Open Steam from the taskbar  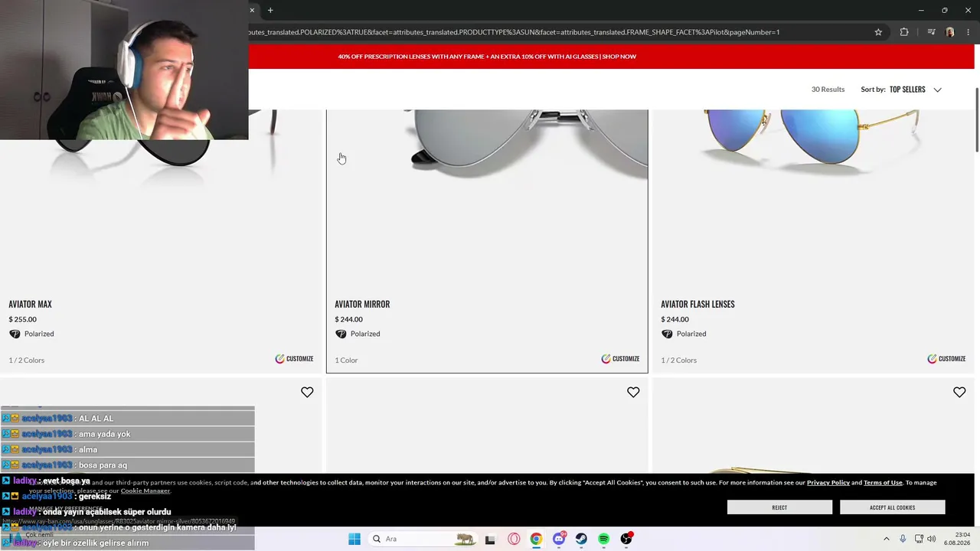tap(581, 539)
